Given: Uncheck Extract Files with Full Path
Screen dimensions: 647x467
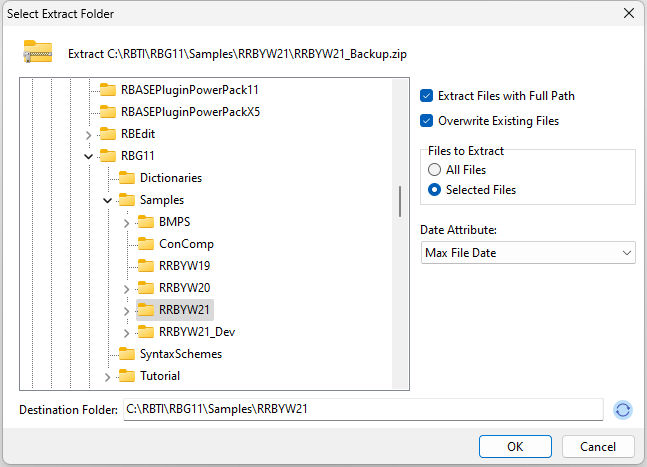Looking at the screenshot, I should 426,96.
